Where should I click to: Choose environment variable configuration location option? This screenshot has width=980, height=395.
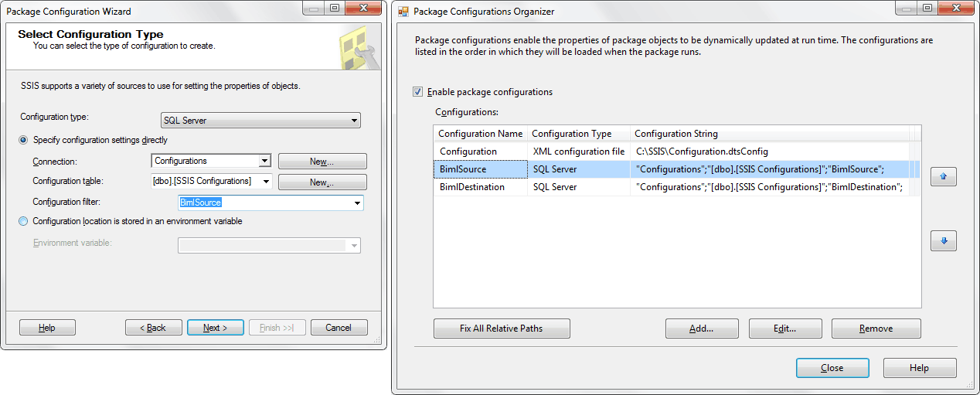[x=23, y=221]
